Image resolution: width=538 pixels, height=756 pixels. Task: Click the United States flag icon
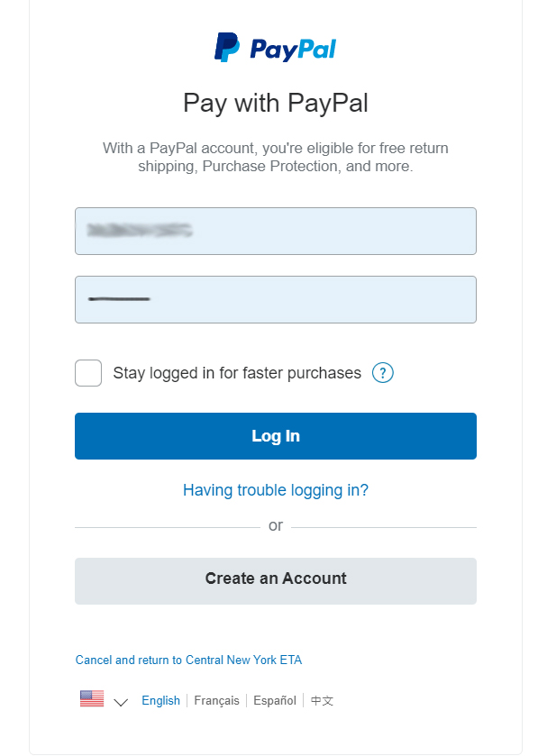click(92, 698)
